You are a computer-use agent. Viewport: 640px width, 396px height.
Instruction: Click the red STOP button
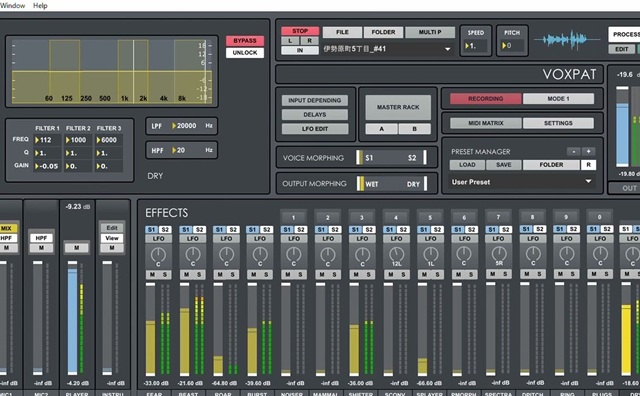coord(300,31)
